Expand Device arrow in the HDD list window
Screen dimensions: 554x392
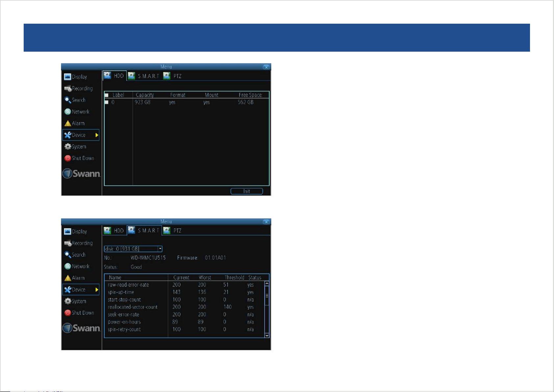[x=97, y=135]
